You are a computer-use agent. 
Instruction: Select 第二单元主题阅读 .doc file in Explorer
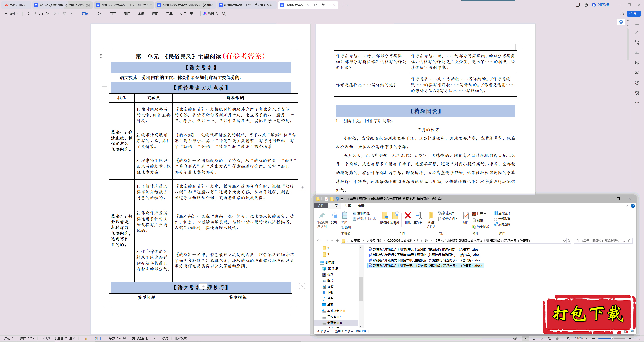click(x=425, y=260)
